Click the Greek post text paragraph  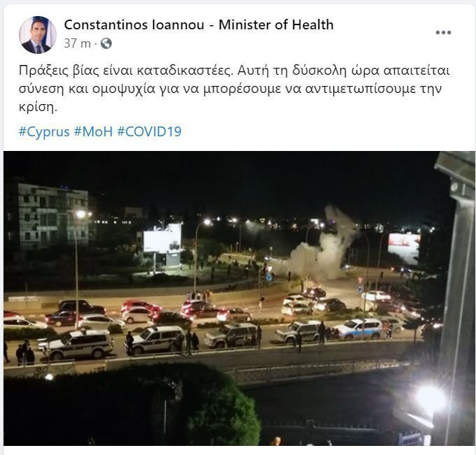[x=233, y=89]
